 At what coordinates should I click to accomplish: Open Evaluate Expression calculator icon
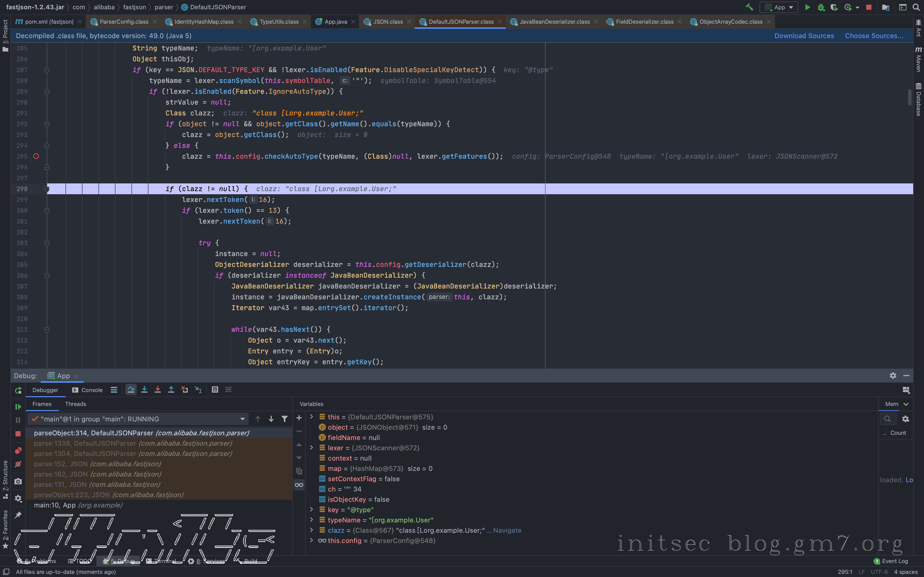point(215,390)
